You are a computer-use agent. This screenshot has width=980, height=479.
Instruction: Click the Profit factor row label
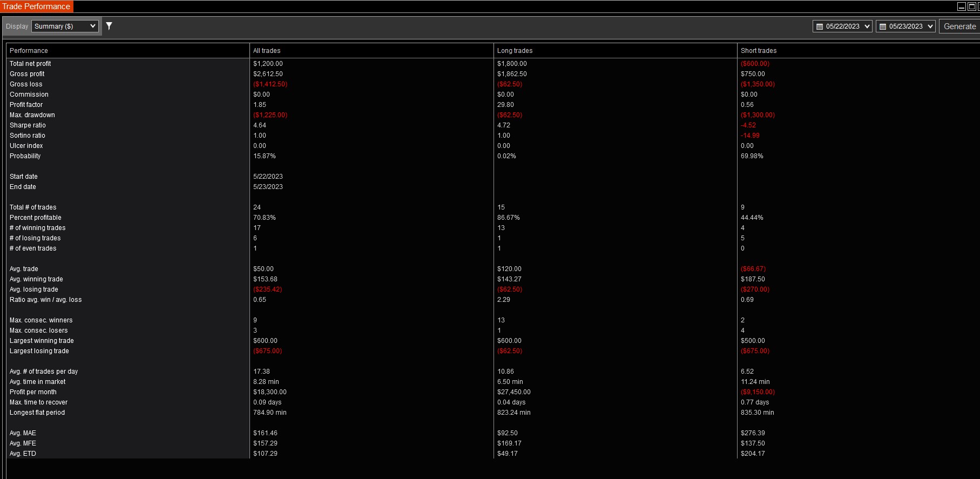[x=26, y=105]
